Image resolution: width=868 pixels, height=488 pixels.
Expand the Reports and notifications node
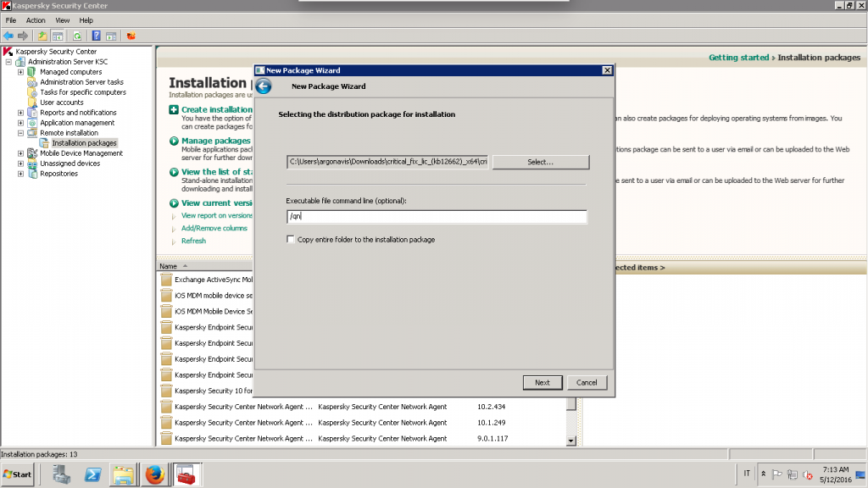20,113
